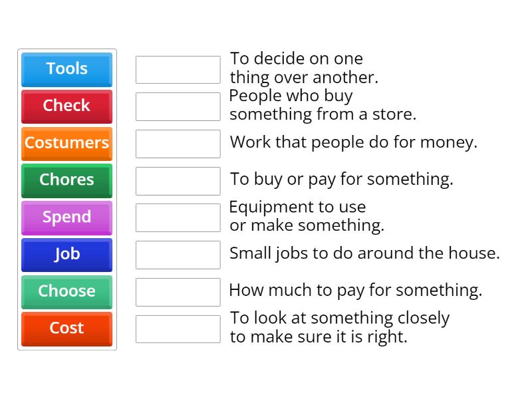Click the text 'Small jobs to do around the house.'
The width and height of the screenshot is (532, 399).
(364, 253)
